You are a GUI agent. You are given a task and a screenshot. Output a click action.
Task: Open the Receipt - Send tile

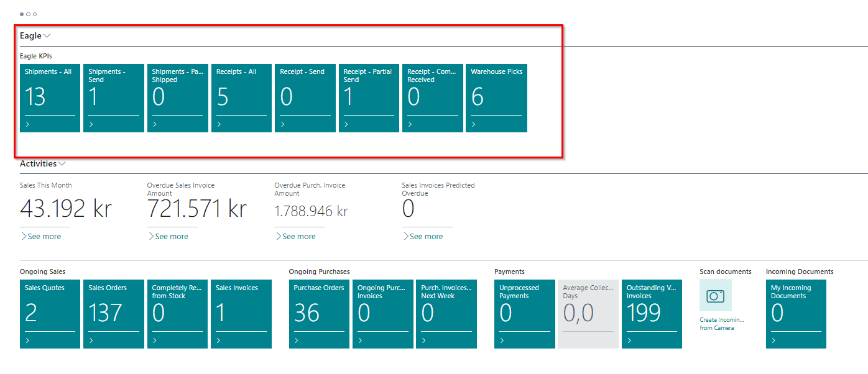[x=305, y=98]
